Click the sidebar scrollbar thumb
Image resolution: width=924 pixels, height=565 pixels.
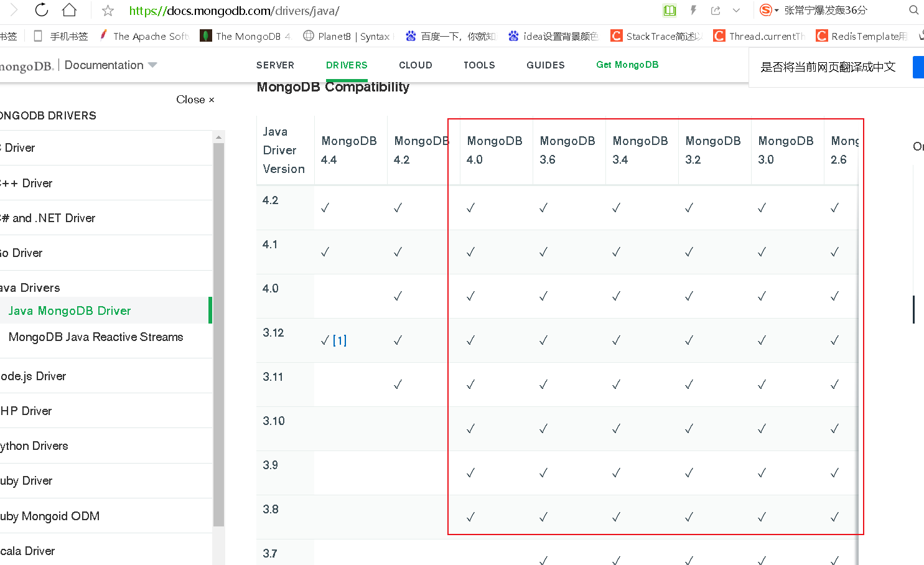pos(218,335)
